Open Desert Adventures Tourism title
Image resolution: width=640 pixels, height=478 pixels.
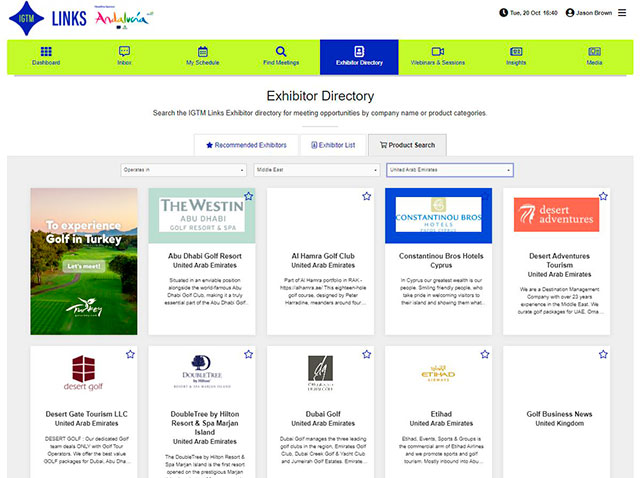click(560, 260)
